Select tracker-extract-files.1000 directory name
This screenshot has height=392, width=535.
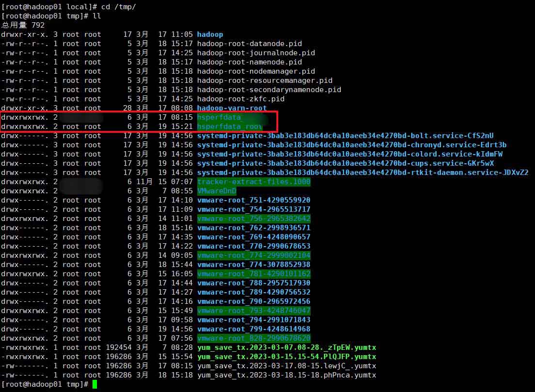point(253,182)
